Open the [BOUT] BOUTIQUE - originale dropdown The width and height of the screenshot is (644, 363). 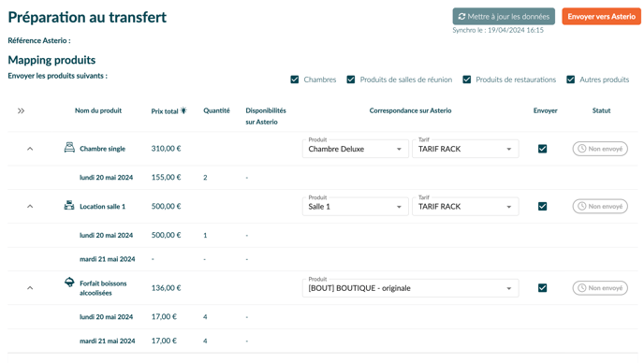410,288
